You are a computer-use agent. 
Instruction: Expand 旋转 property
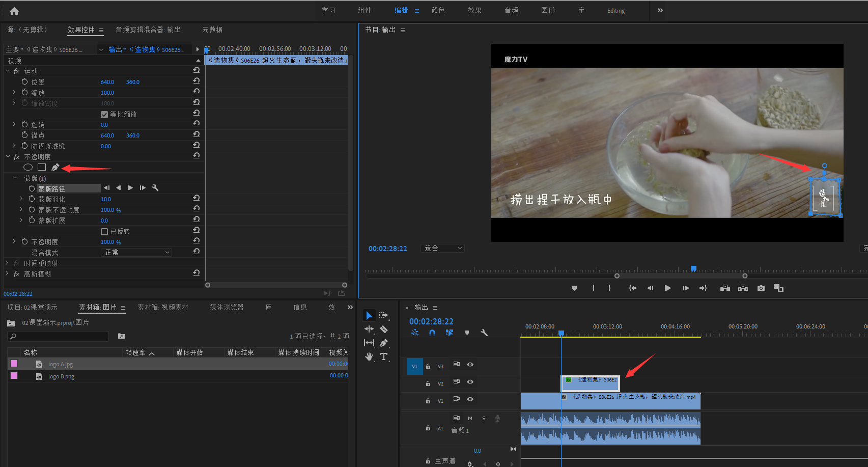pos(14,125)
